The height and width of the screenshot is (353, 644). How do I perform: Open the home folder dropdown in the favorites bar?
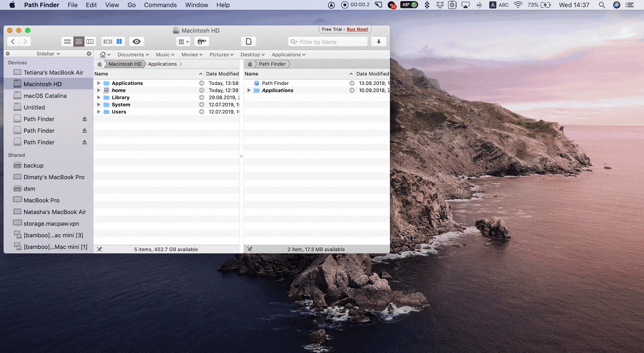(105, 55)
